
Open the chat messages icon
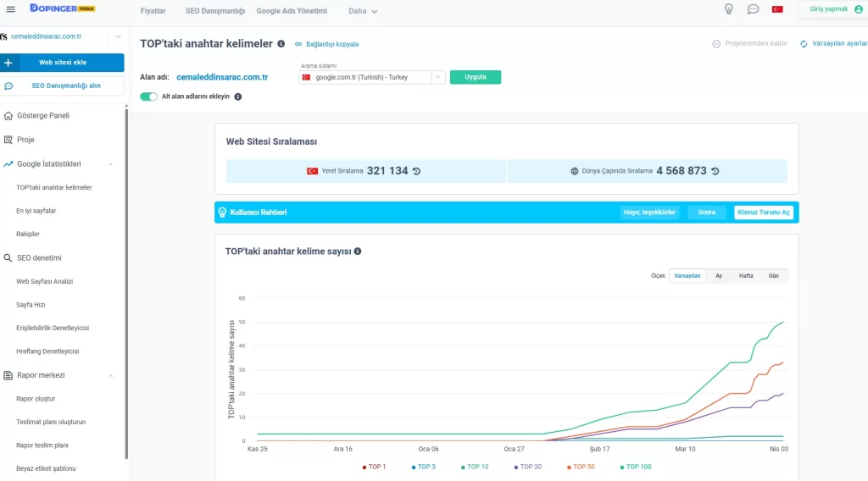coord(753,9)
